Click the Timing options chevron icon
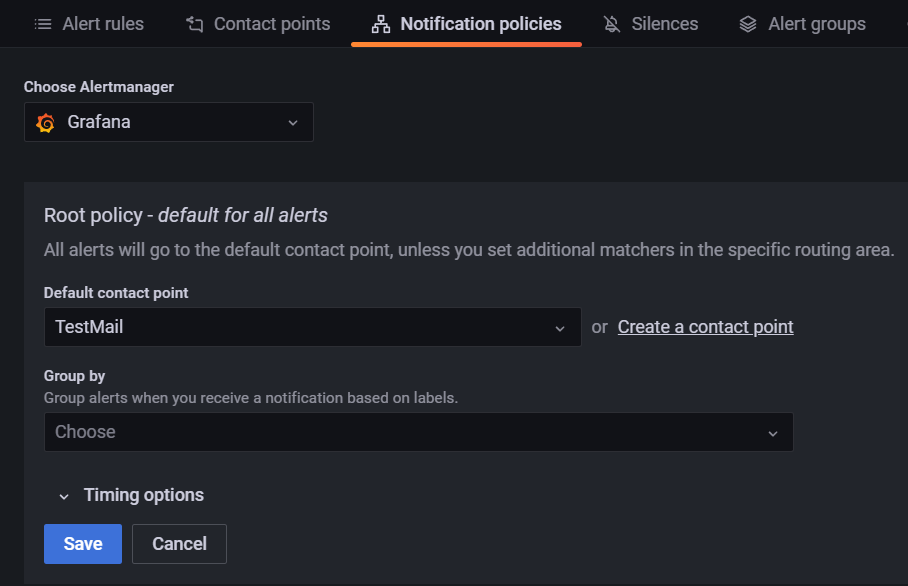 tap(64, 496)
